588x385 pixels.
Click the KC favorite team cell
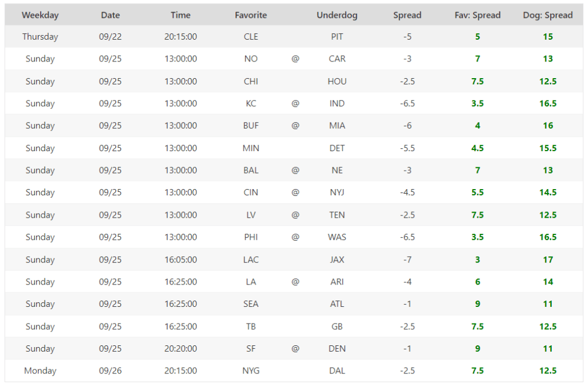pos(251,103)
